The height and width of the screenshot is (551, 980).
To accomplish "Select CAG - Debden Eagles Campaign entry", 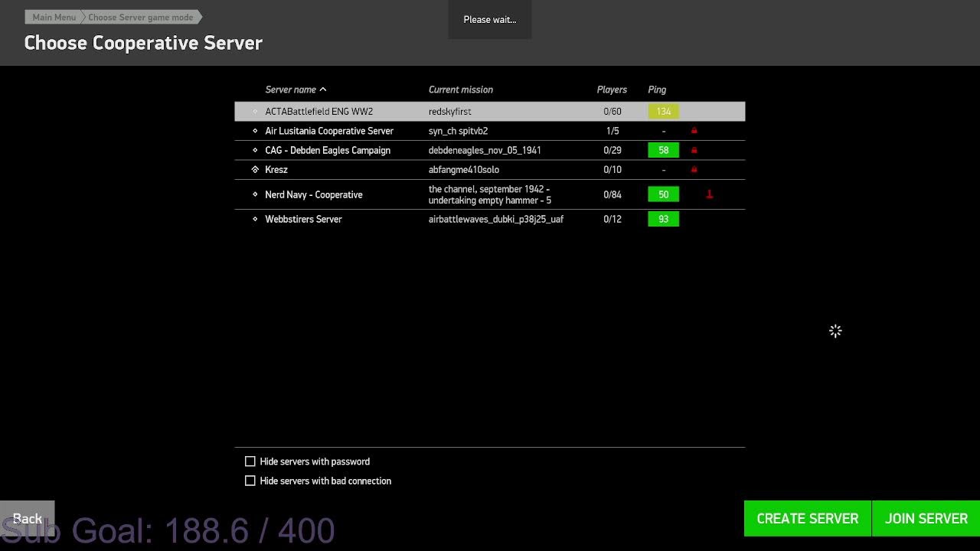I will tap(328, 150).
